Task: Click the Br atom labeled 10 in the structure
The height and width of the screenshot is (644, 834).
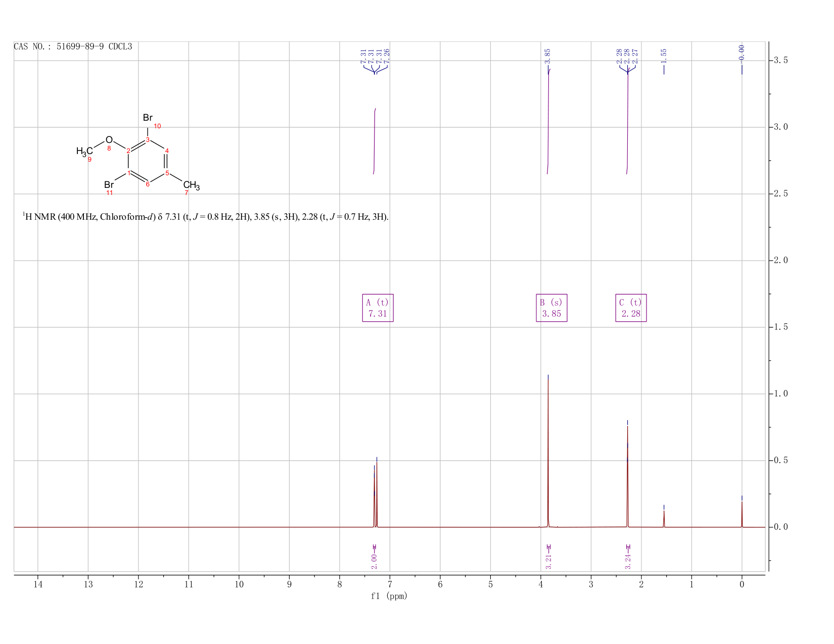Action: point(148,118)
